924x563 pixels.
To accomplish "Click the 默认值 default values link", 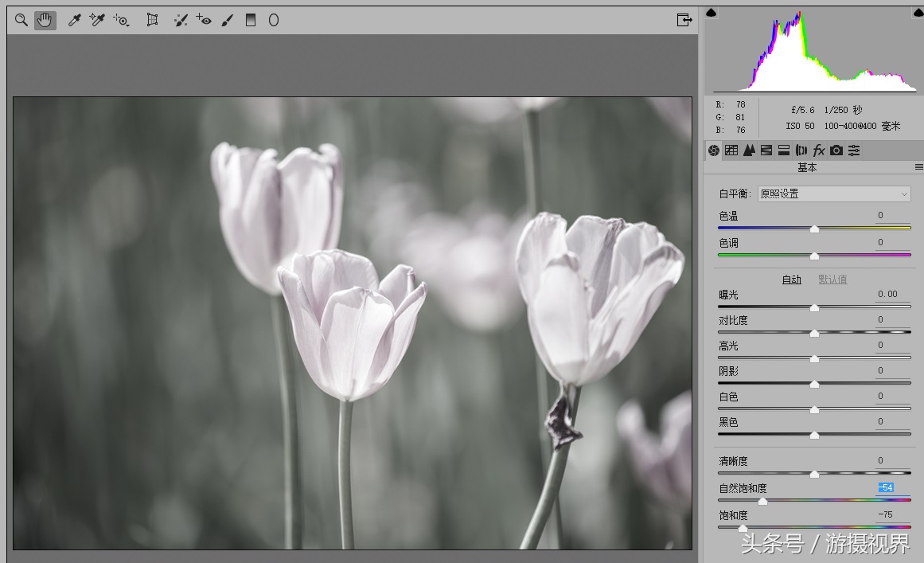I will pos(832,280).
